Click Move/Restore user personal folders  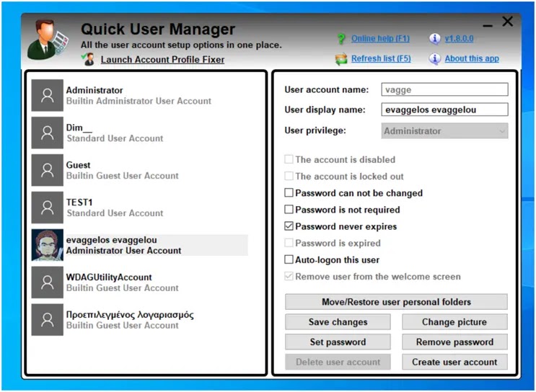396,302
